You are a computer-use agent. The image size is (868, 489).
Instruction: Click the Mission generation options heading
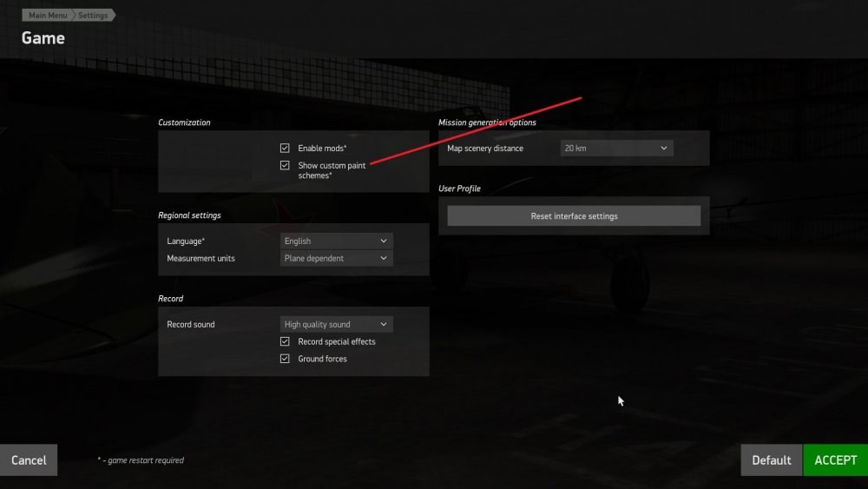click(487, 122)
